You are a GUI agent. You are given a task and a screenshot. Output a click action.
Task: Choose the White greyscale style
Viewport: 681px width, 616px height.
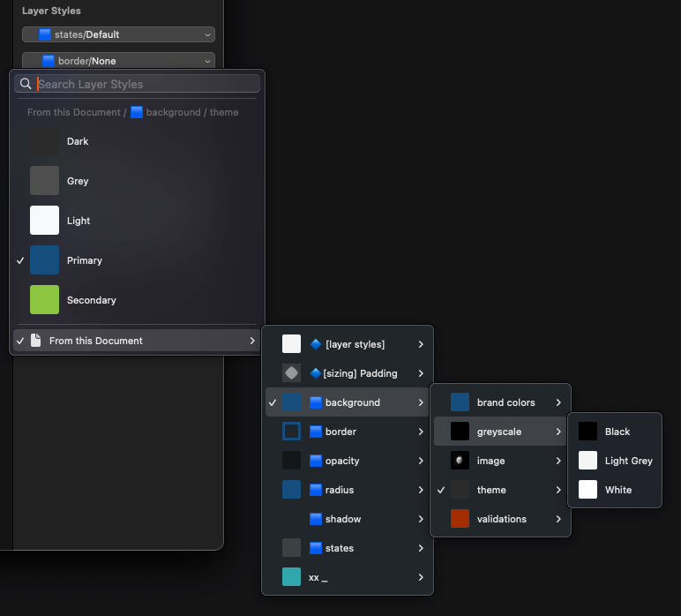615,490
